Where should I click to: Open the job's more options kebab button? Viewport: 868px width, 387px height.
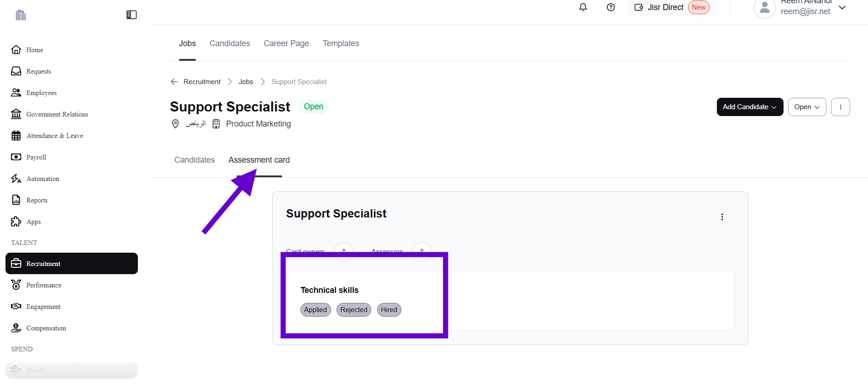click(840, 107)
